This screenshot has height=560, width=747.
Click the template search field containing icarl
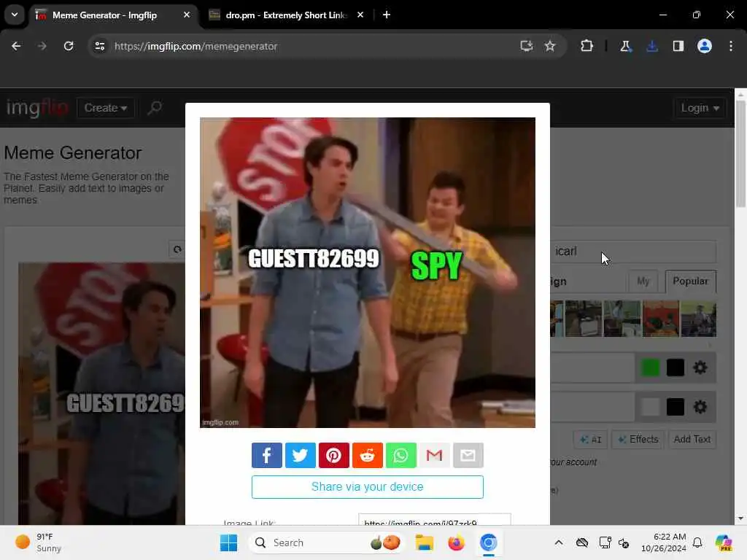(x=634, y=252)
